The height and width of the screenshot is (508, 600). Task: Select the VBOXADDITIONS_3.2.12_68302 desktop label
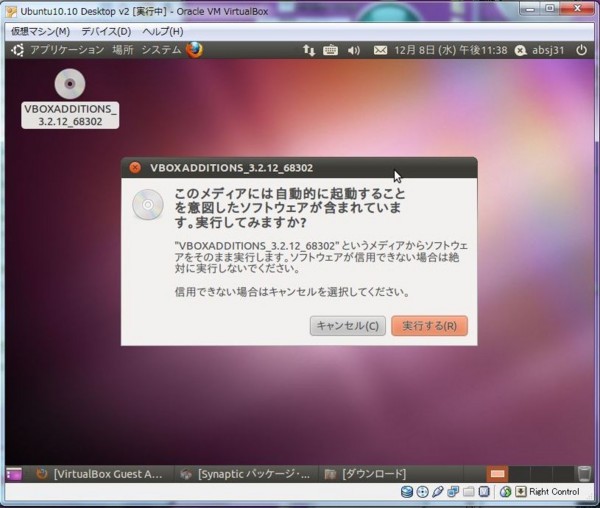[x=70, y=115]
